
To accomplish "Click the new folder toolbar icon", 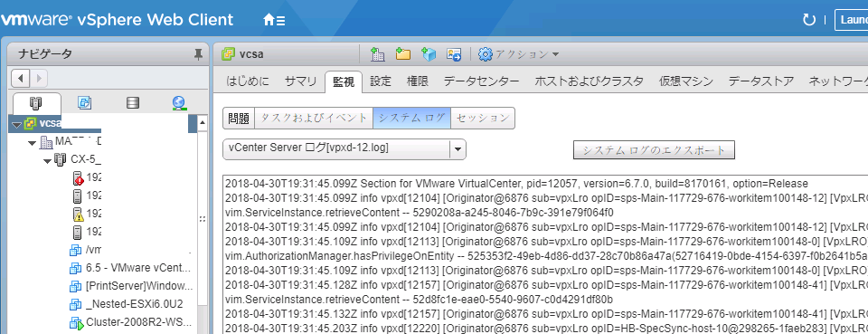I will [403, 53].
